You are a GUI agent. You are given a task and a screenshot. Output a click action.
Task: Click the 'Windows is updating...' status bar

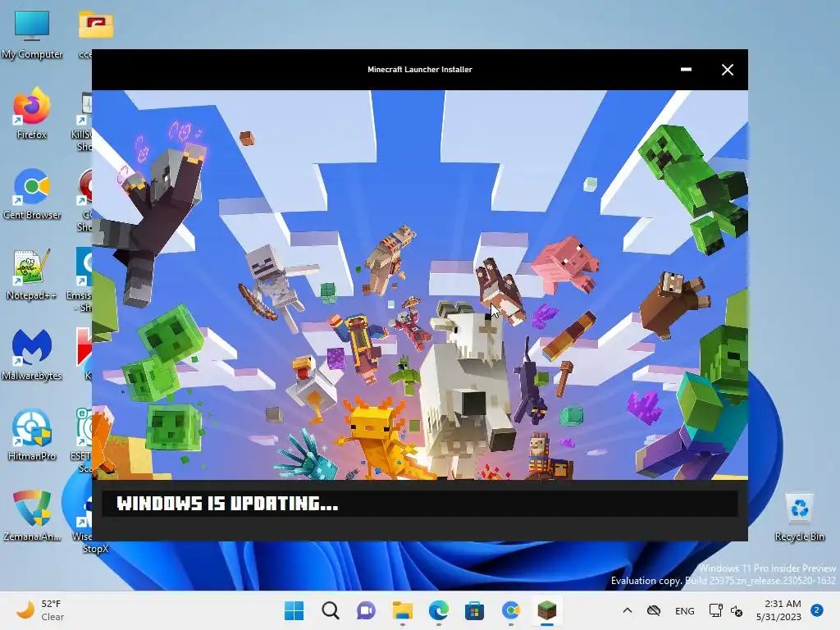[419, 504]
